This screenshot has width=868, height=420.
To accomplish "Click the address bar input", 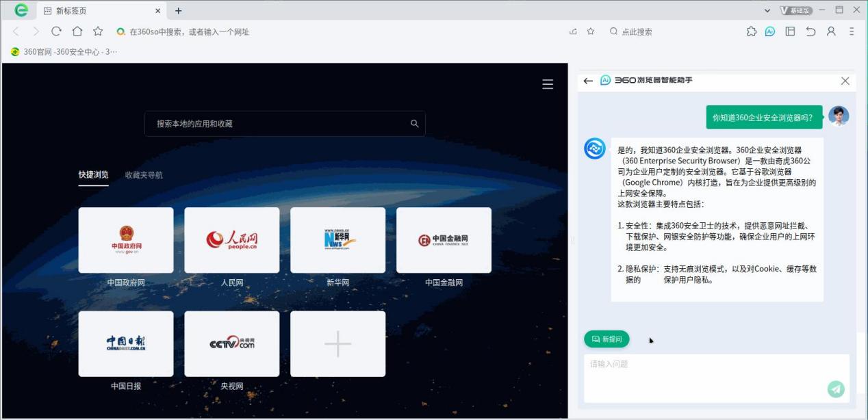I will tap(342, 31).
